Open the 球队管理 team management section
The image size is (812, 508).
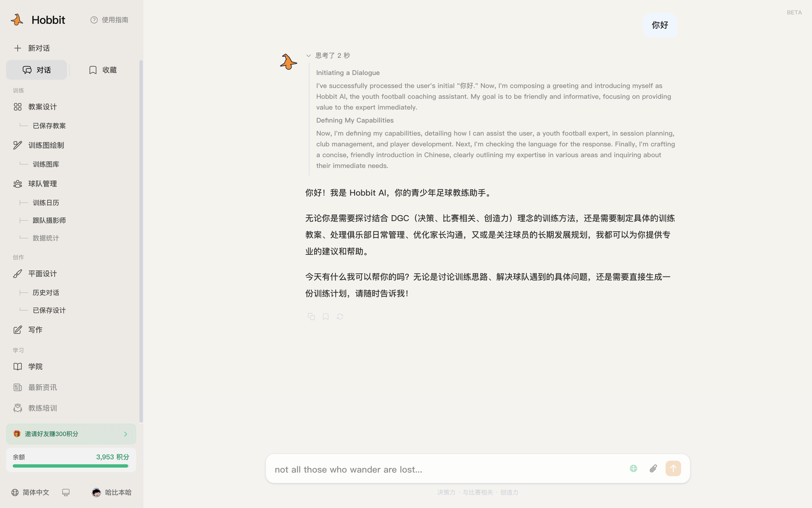[x=42, y=183]
